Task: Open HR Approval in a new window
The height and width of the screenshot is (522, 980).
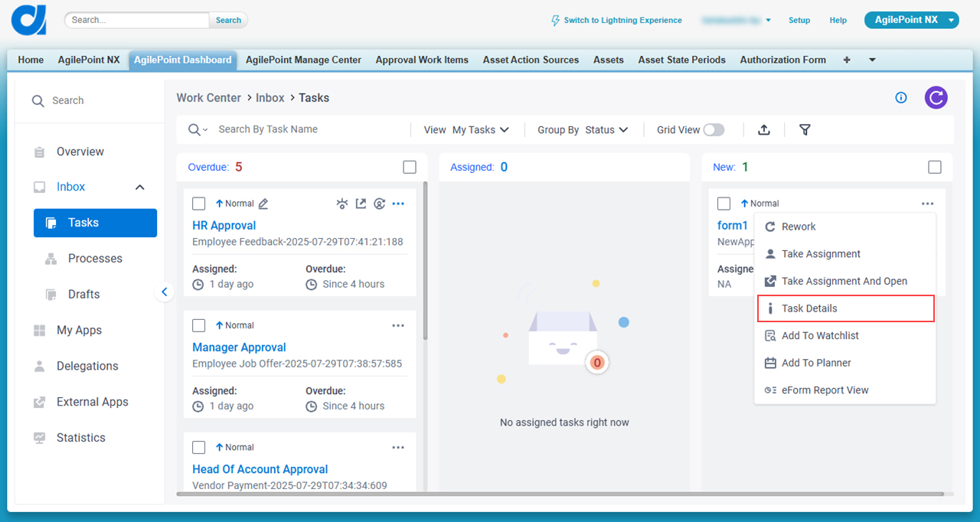Action: [x=361, y=204]
